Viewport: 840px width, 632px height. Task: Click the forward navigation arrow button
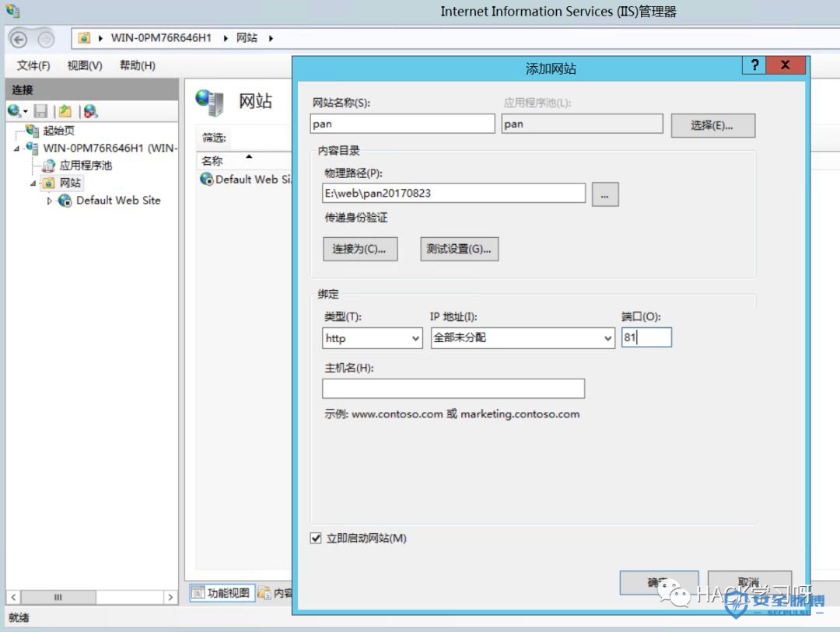tap(46, 39)
